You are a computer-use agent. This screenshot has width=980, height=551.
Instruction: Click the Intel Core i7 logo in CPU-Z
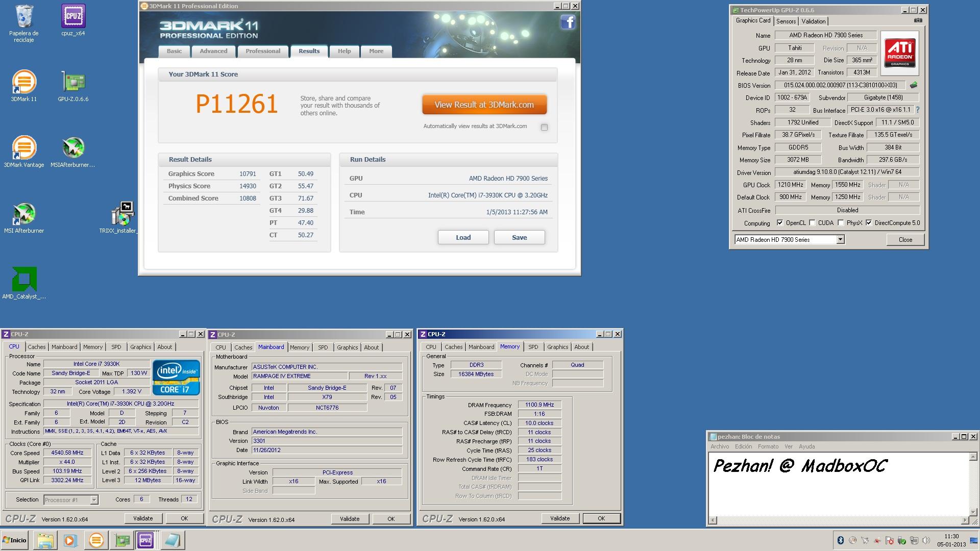click(176, 378)
